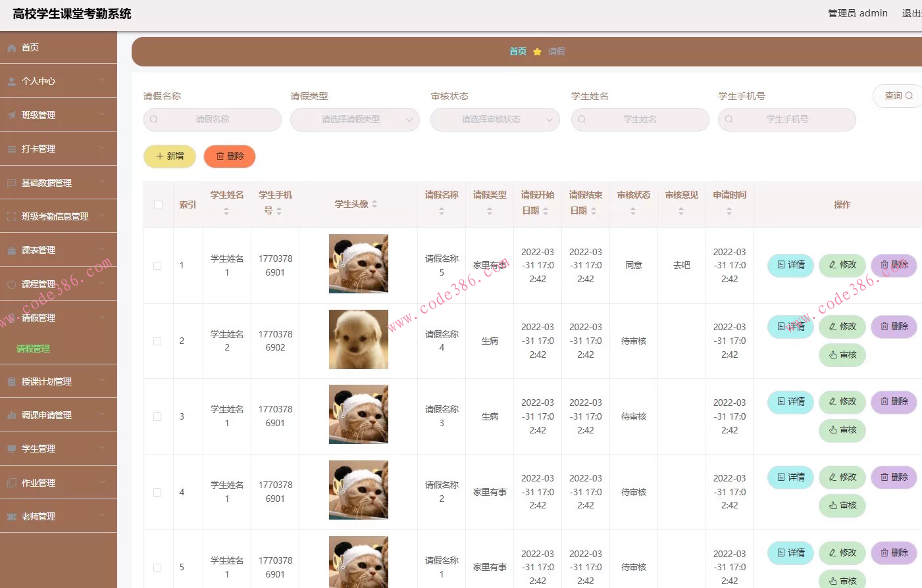The image size is (922, 588).
Task: Open 详情 for row 1
Action: click(x=791, y=265)
